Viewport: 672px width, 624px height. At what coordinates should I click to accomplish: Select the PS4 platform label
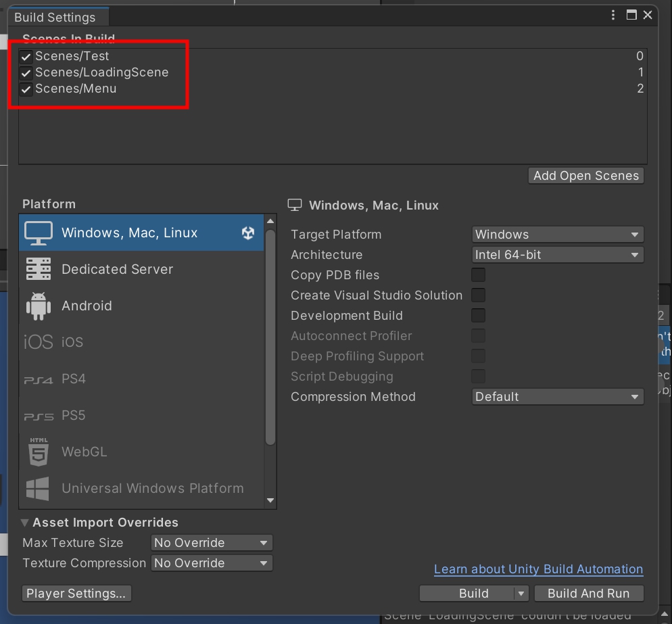point(73,379)
